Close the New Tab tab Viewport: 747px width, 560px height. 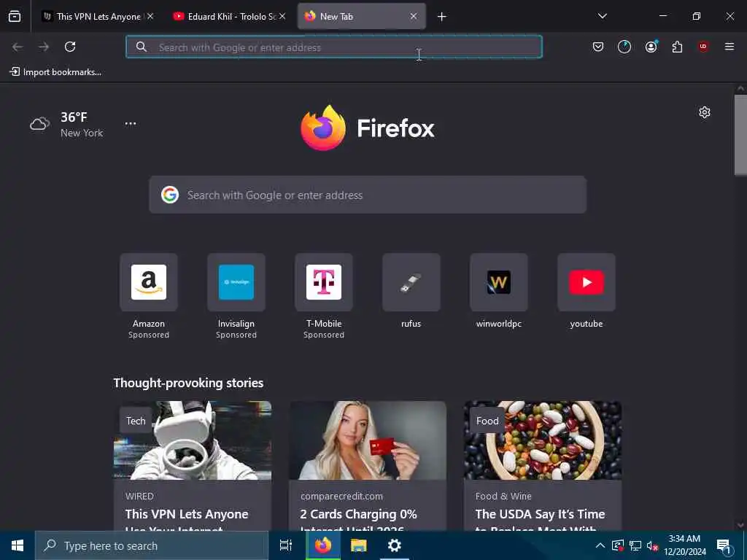coord(414,16)
